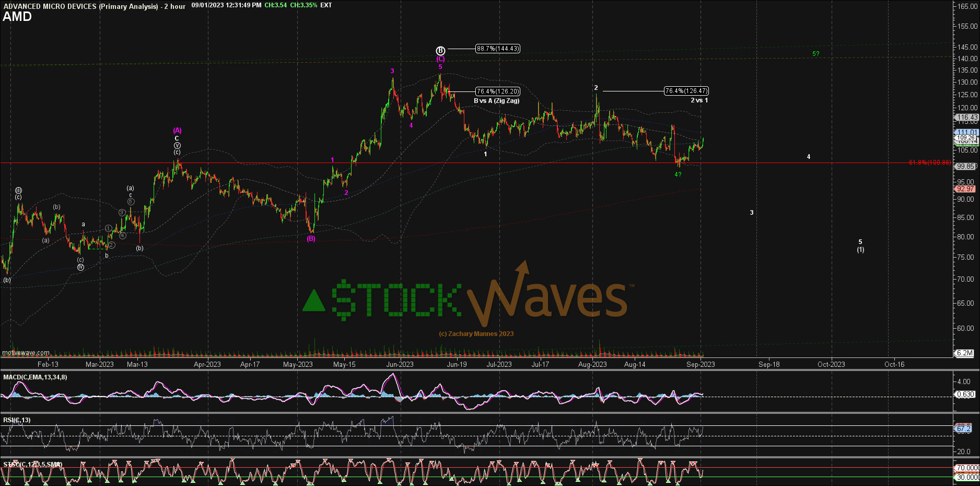The width and height of the screenshot is (980, 486).
Task: Click the AMD ticker symbol
Action: [16, 17]
